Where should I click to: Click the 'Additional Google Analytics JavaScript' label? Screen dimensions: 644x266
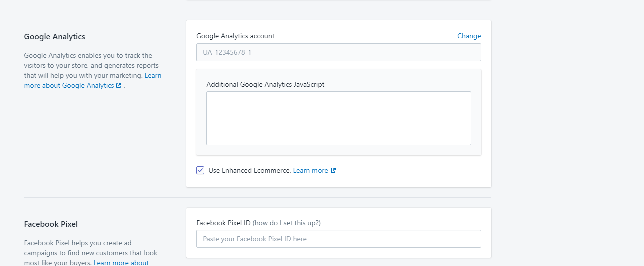[x=265, y=84]
